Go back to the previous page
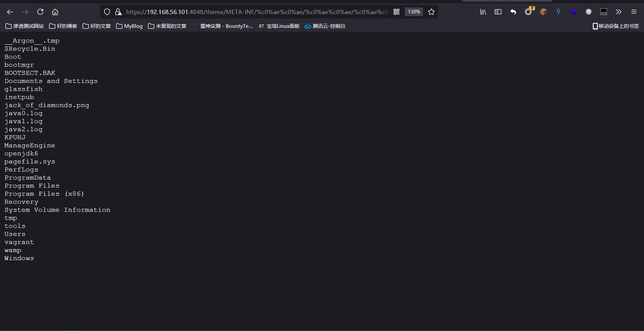Screen dimensions: 644x331 click(10, 12)
